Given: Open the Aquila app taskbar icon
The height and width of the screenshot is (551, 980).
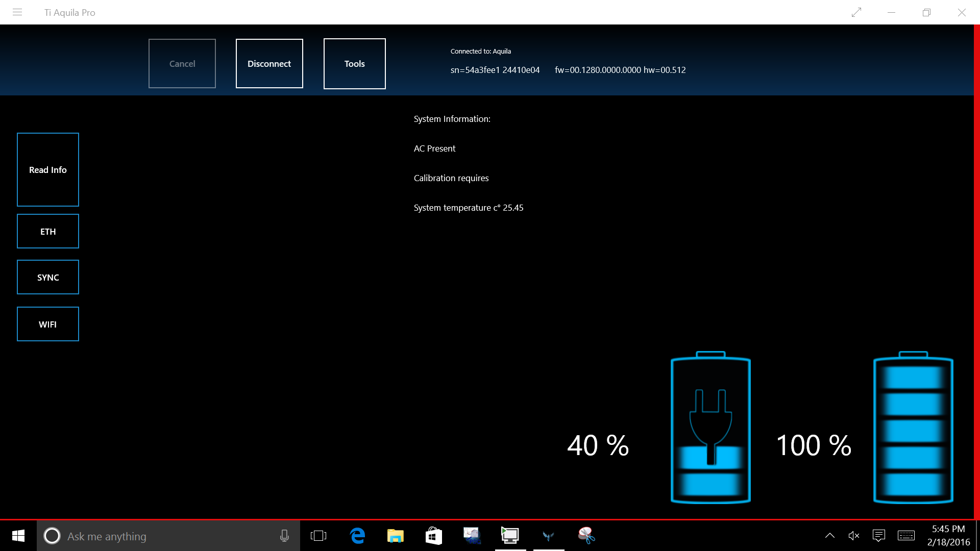Looking at the screenshot, I should coord(548,536).
